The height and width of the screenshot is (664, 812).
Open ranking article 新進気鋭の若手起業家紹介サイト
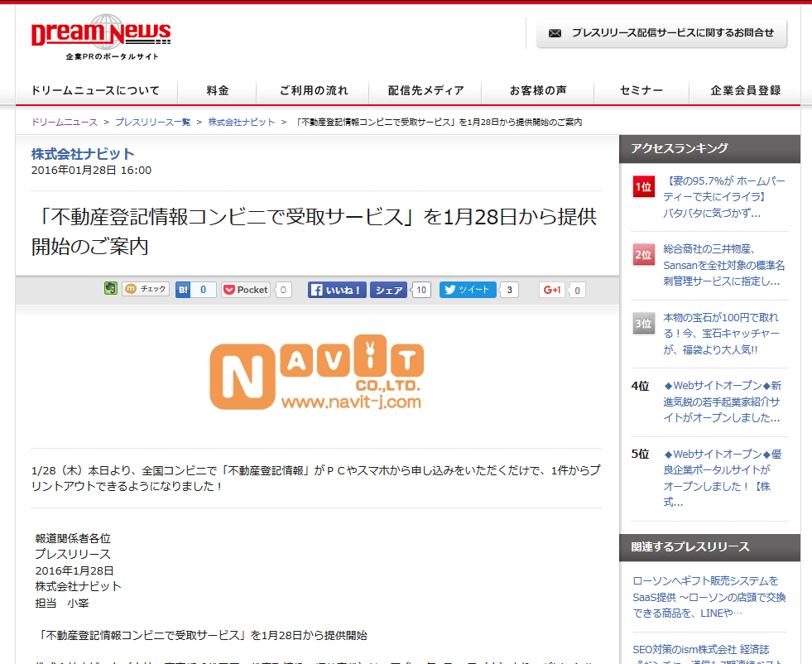(x=723, y=402)
